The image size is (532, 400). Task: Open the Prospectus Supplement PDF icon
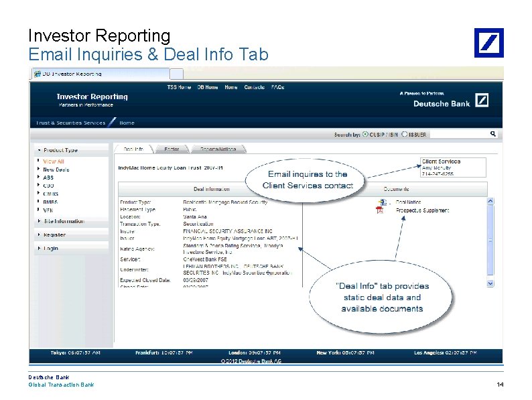click(x=379, y=210)
